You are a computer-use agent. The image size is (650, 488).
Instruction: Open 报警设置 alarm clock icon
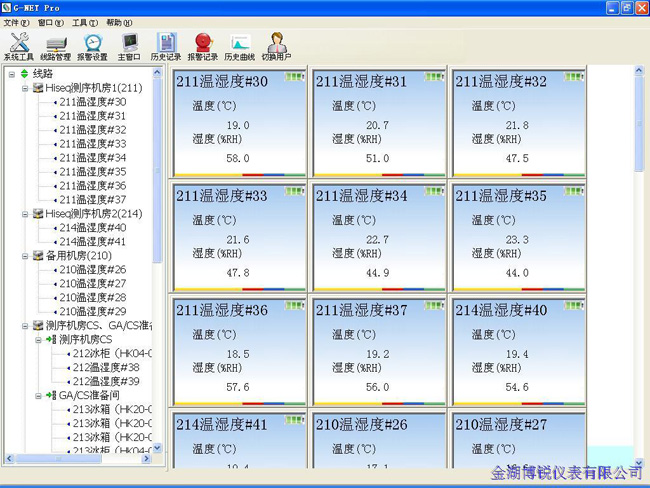(93, 46)
